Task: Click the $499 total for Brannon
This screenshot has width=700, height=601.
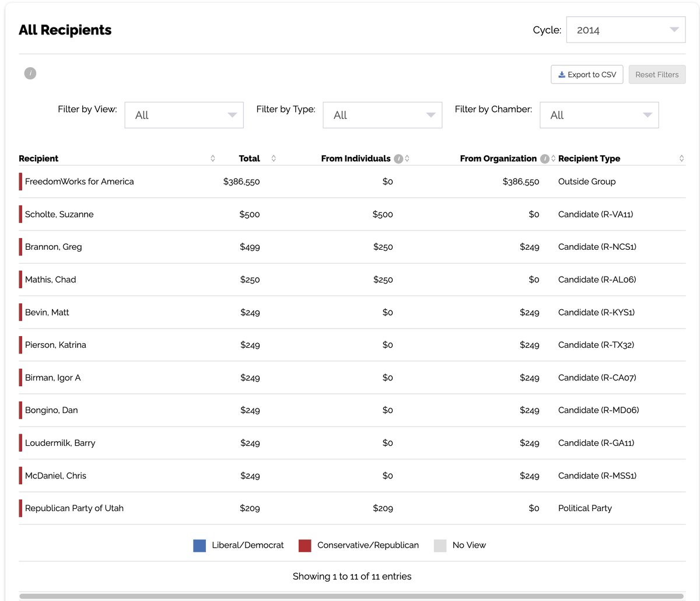Action: pos(250,247)
